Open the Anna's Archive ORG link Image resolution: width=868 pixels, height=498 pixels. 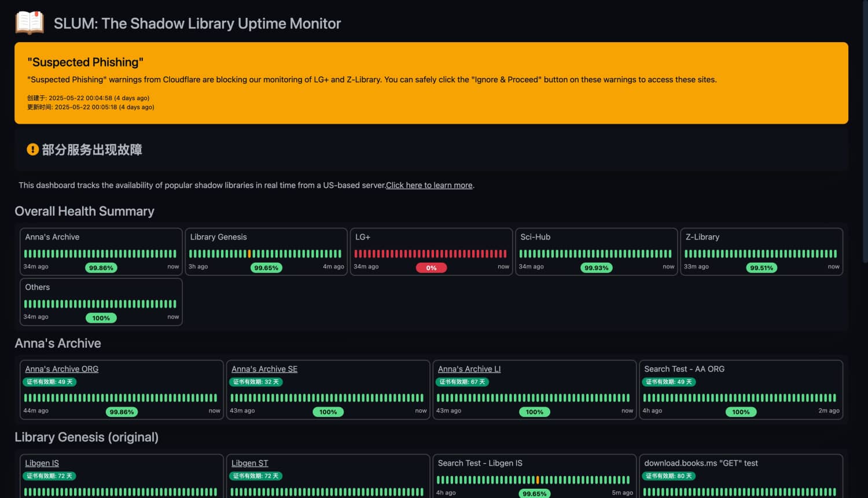pyautogui.click(x=62, y=369)
